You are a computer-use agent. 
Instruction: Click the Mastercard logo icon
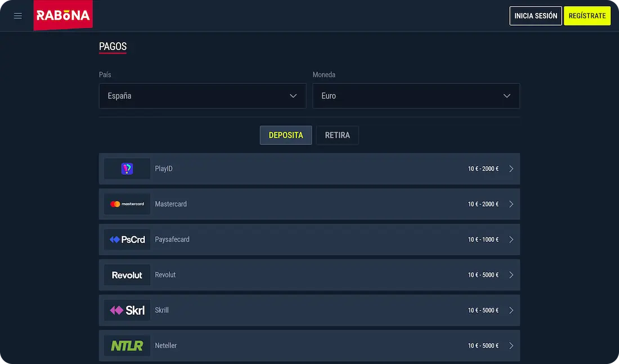127,204
